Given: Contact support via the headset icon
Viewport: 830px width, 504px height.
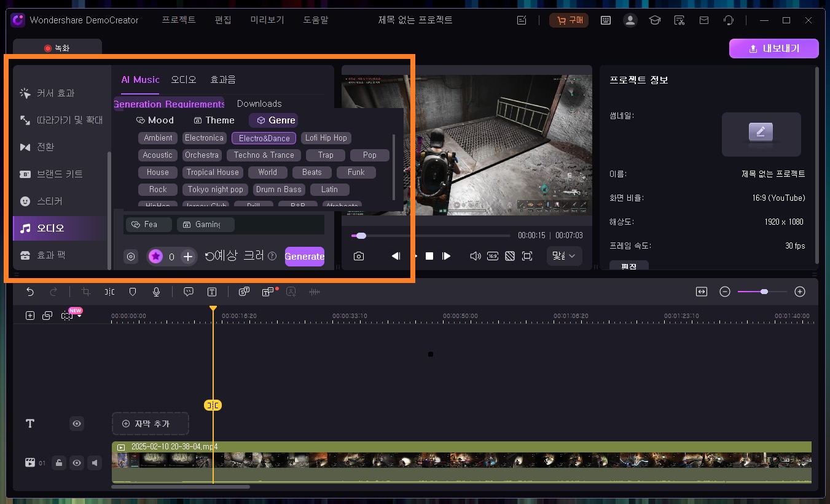Looking at the screenshot, I should 729,20.
